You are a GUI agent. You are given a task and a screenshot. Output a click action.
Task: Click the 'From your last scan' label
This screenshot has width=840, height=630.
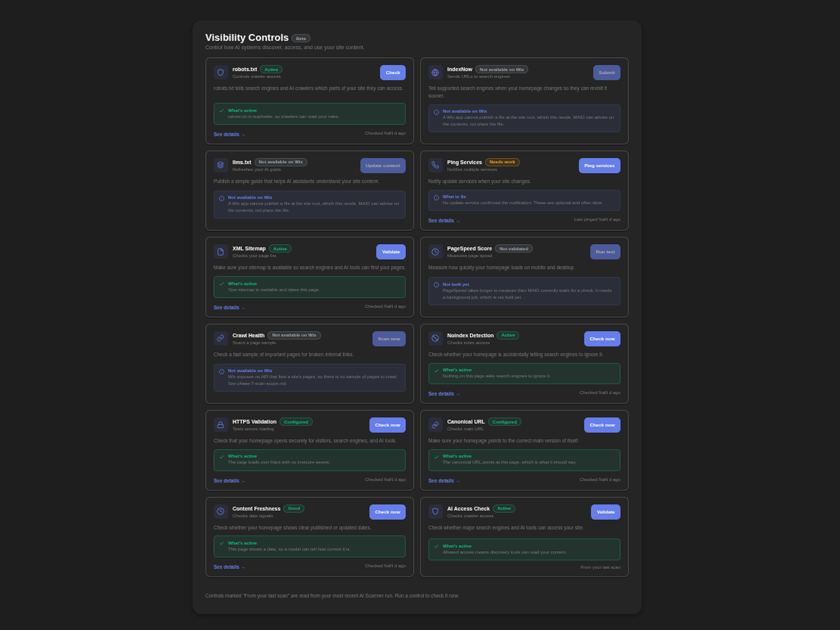(x=601, y=568)
